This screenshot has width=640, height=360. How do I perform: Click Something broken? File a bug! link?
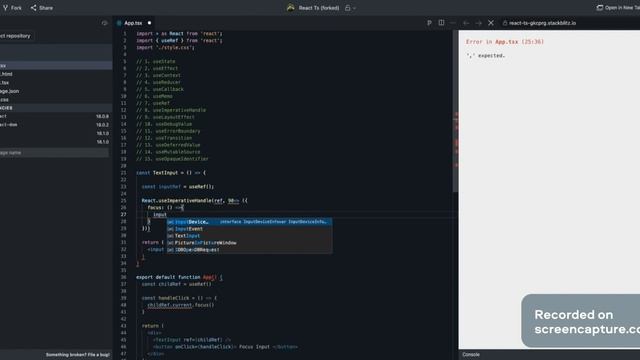pyautogui.click(x=78, y=355)
